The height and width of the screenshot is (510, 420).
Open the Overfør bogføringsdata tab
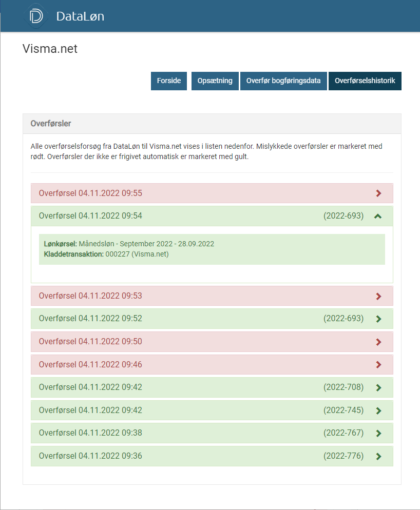click(x=283, y=81)
